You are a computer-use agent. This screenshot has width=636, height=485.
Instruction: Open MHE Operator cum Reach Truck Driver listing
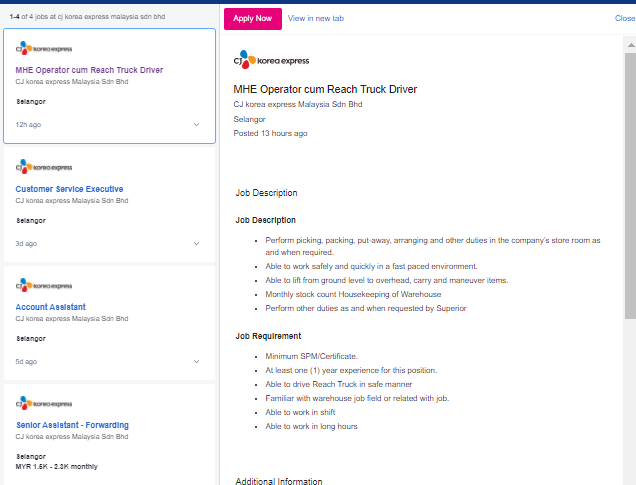coord(89,70)
